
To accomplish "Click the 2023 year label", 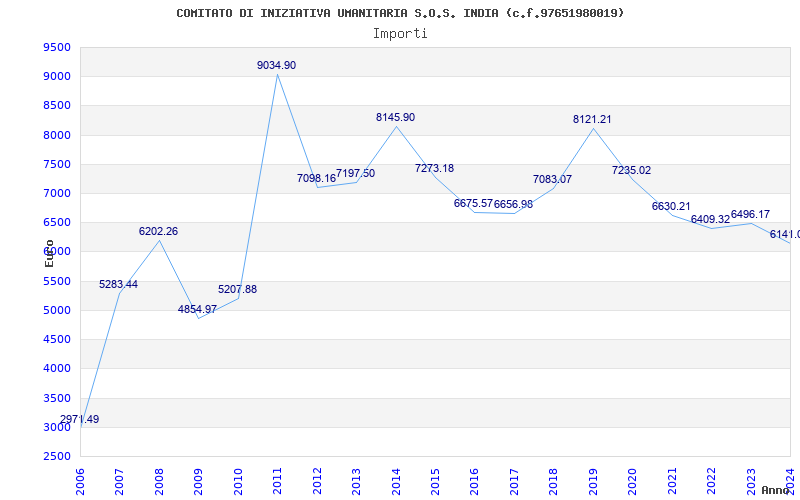I will coord(751,482).
